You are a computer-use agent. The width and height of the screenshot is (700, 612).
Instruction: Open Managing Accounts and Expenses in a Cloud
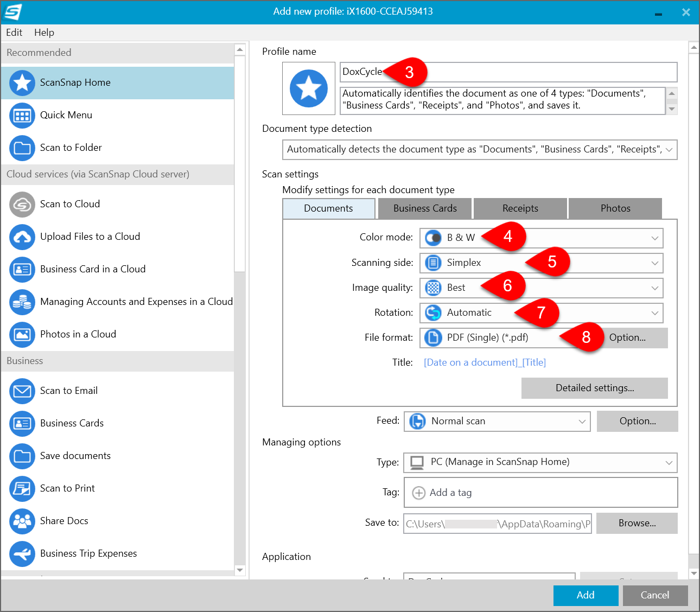click(136, 302)
